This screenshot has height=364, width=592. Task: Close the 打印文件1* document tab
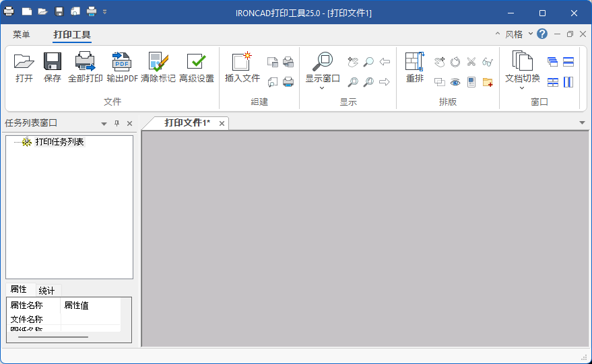222,123
